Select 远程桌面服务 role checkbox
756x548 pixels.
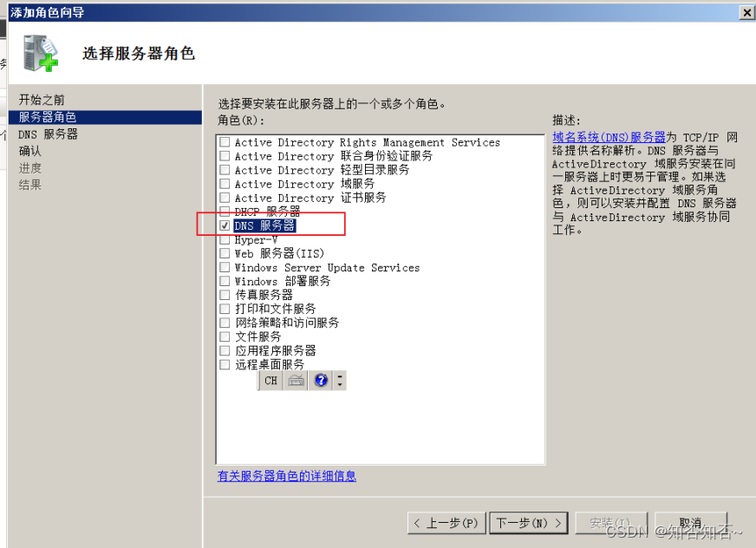click(x=225, y=364)
